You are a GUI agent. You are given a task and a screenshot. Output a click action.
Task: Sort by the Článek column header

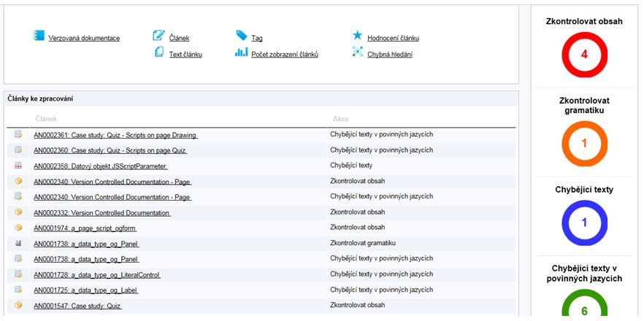[x=45, y=118]
